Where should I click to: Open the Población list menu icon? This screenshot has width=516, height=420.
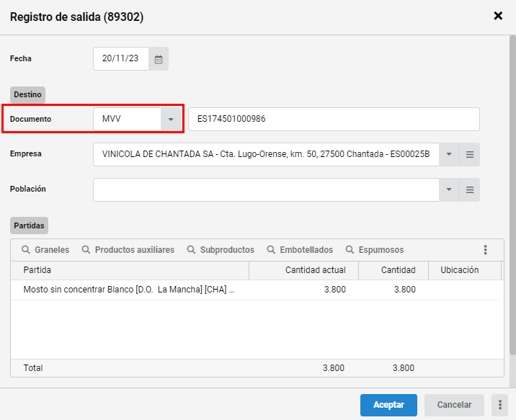click(470, 189)
